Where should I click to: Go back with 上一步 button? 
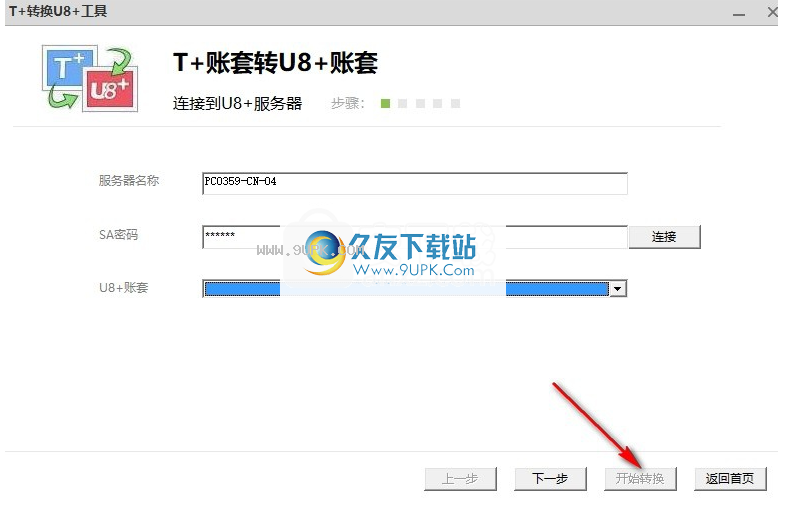coord(460,479)
